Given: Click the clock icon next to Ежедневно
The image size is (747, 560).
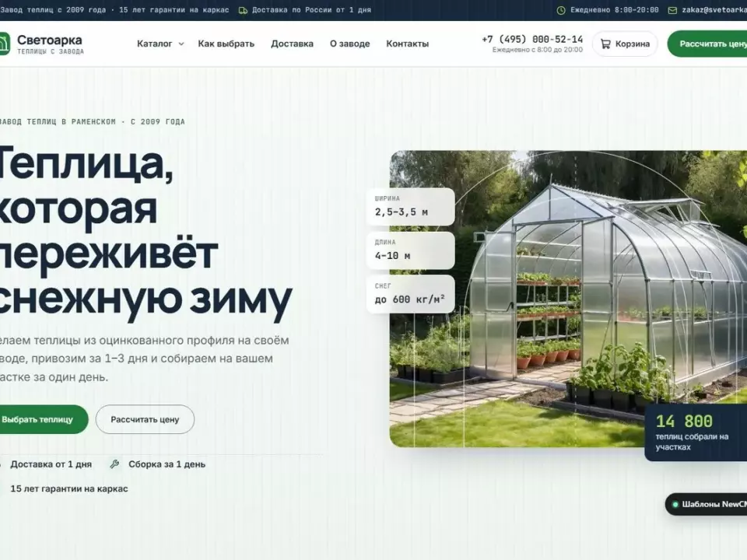Looking at the screenshot, I should (561, 10).
